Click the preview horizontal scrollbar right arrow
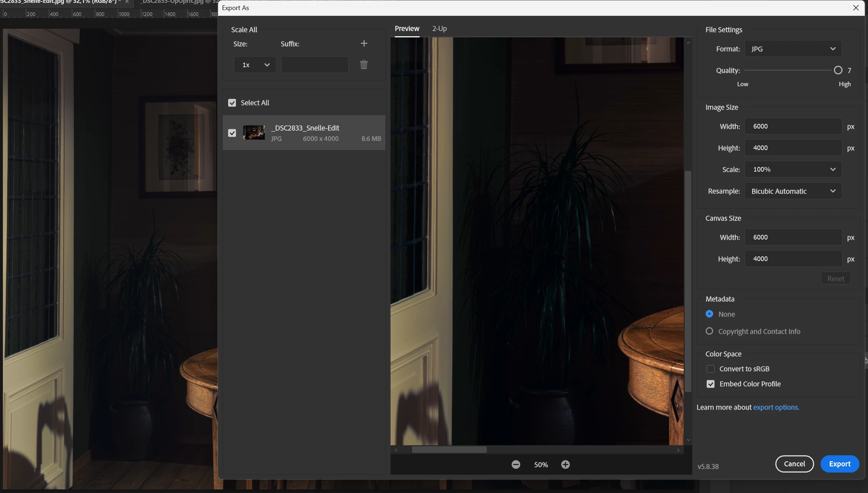Screen dimensions: 868x493 point(678,450)
